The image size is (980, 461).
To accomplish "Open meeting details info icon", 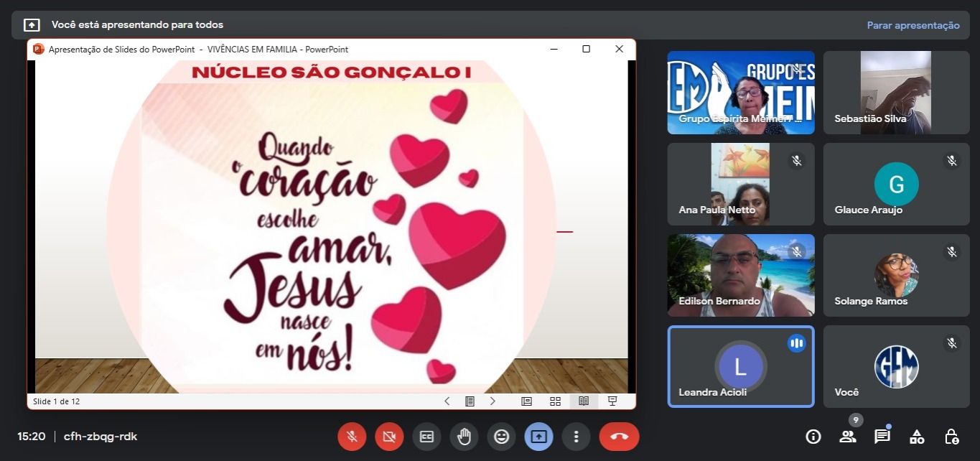I will pyautogui.click(x=813, y=437).
